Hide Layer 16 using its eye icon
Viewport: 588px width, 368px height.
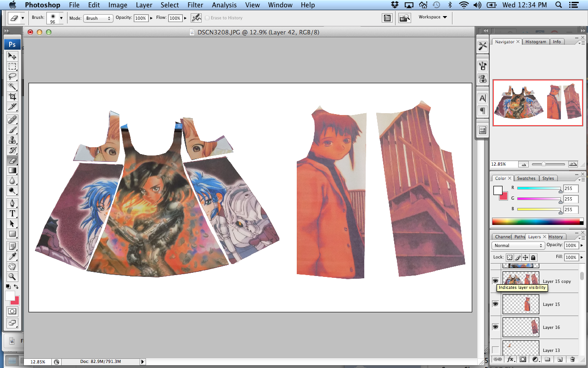(x=495, y=327)
